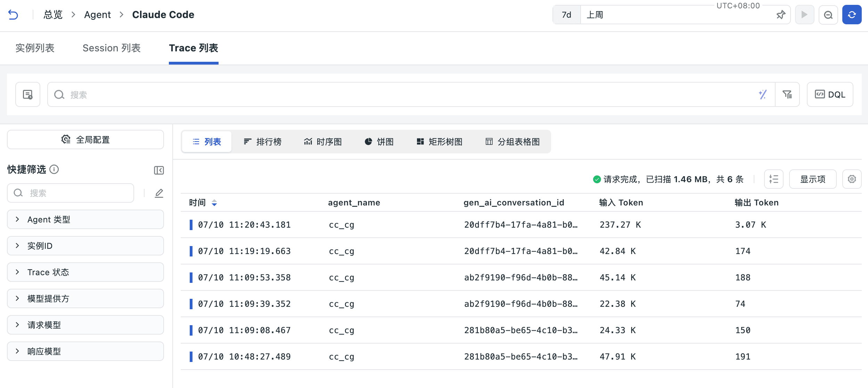
Task: Click the back arrow icon
Action: pos(13,15)
